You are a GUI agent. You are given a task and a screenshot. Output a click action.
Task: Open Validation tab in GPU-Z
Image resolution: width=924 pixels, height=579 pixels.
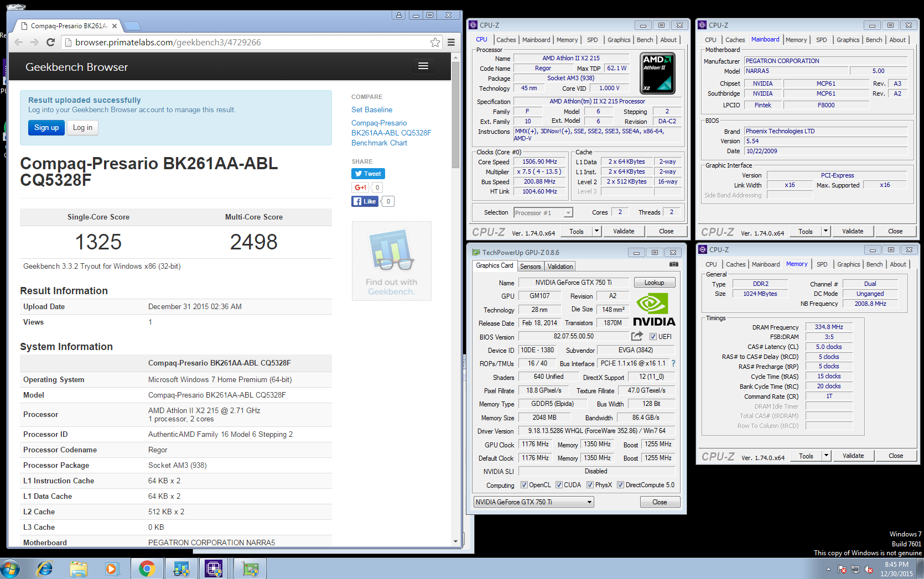(560, 267)
